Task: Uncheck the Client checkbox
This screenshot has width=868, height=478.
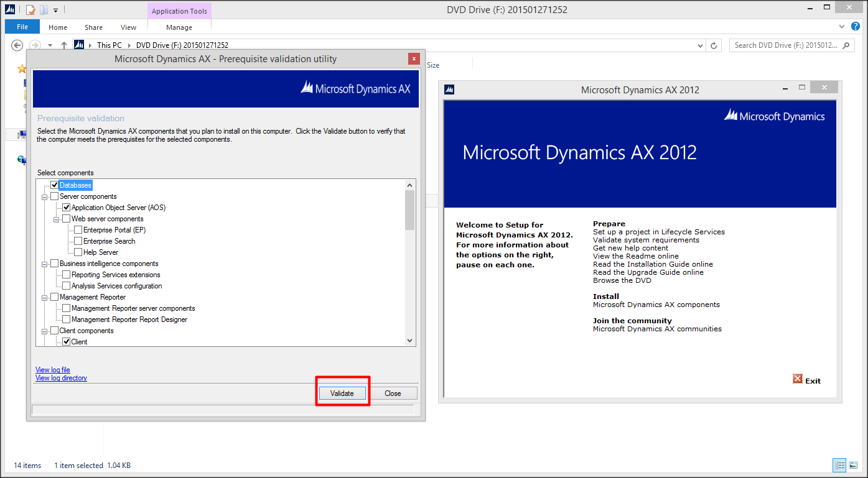Action: (66, 342)
